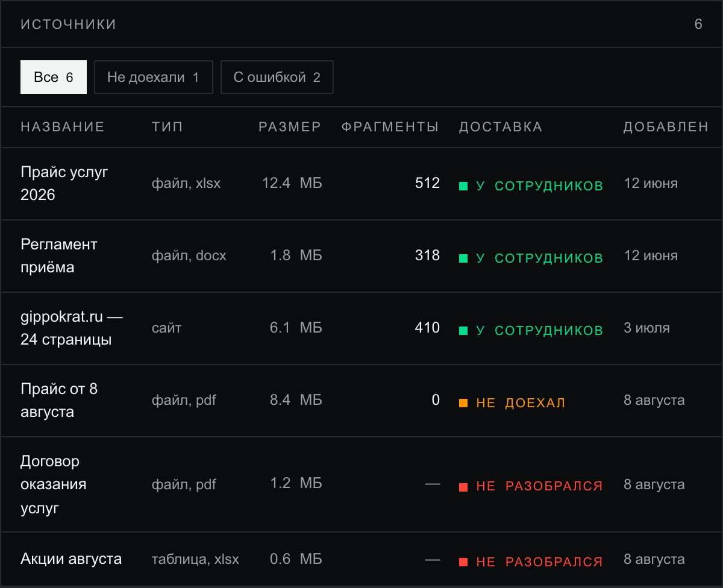Sort by the 'Фрагменты' column header
723x588 pixels.
tap(390, 127)
